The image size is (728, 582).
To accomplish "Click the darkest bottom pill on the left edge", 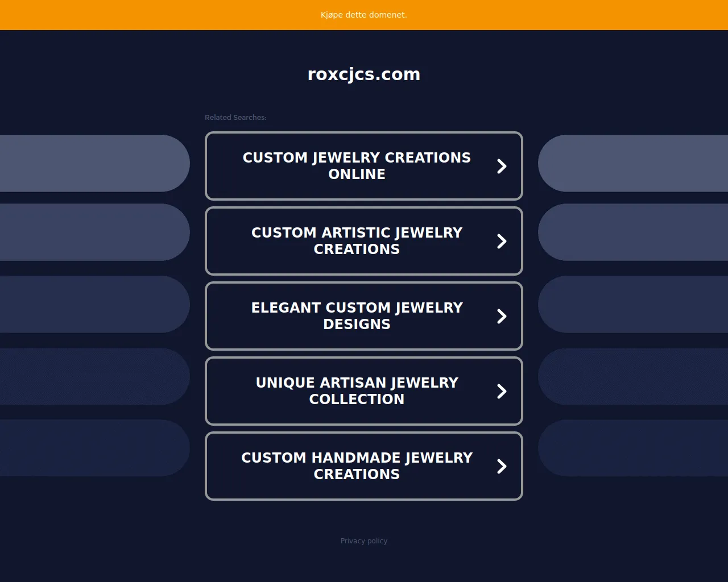I will tap(94, 448).
